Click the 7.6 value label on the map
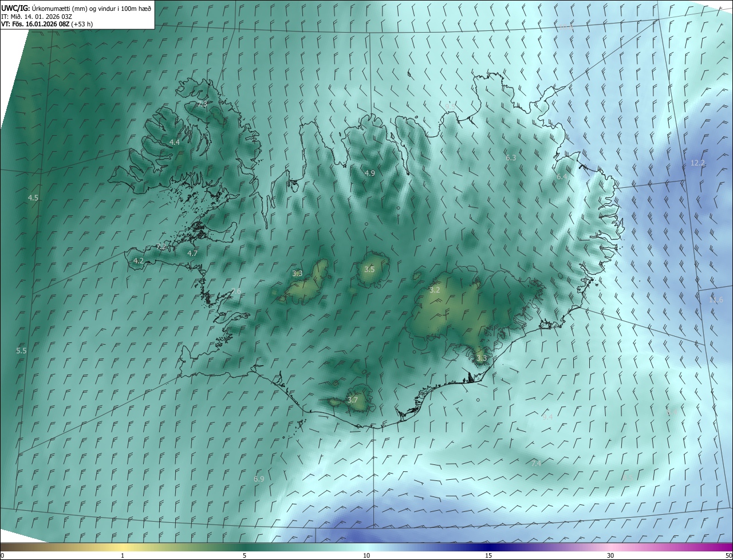The image size is (733, 560). click(x=236, y=291)
